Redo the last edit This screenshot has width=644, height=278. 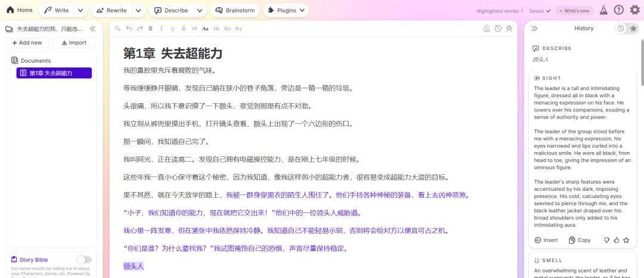tap(140, 28)
